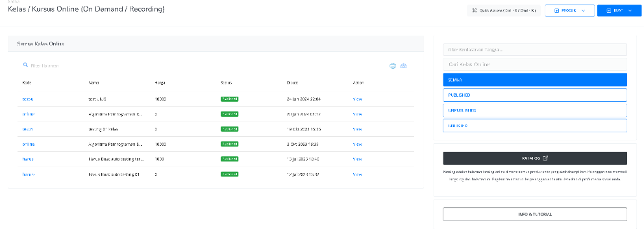Open View for the 12 Jul 2023 row
This screenshot has width=644, height=251.
click(357, 174)
